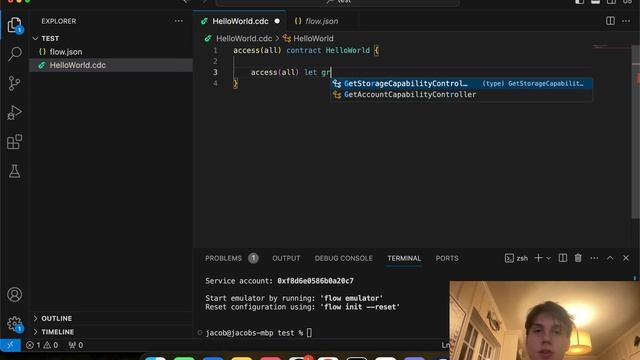Choose GetAccountCapabilityController autocomplete suggestion
Screen dimensions: 640x360
461,95
